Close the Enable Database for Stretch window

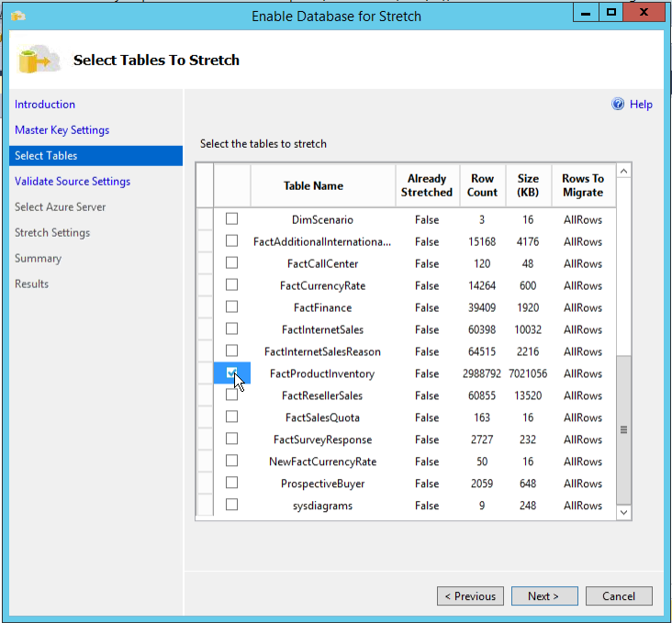(644, 13)
